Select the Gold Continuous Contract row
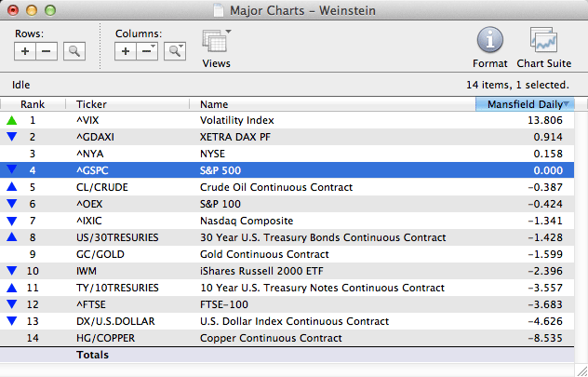The width and height of the screenshot is (588, 377). coord(279,254)
